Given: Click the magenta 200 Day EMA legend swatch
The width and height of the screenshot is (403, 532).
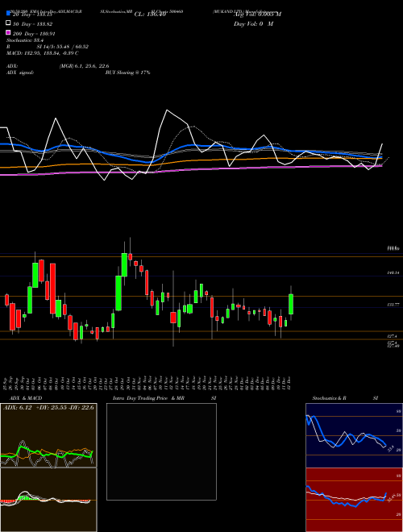Looking at the screenshot, I should tap(8, 32).
